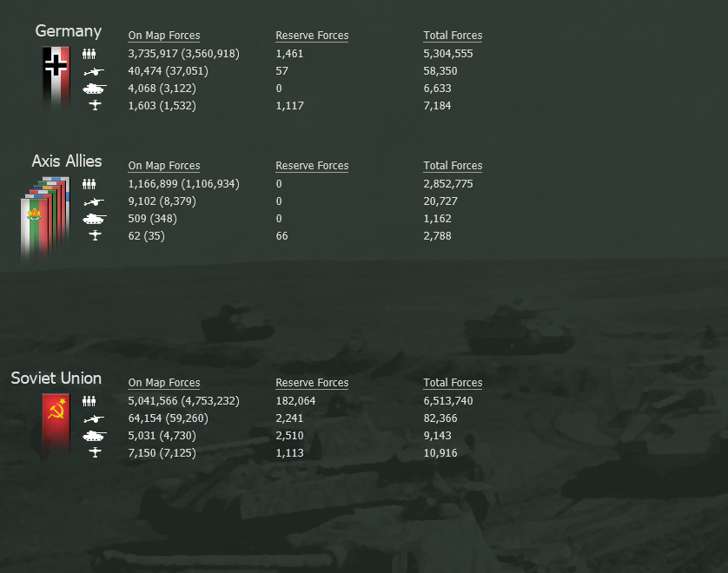
Task: Click Axis Allies artillery gun icon
Action: (x=94, y=201)
